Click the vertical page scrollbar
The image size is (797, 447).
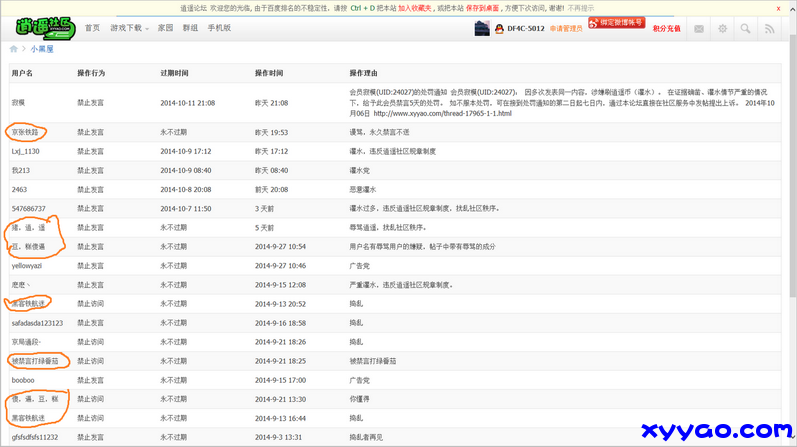pyautogui.click(x=793, y=168)
